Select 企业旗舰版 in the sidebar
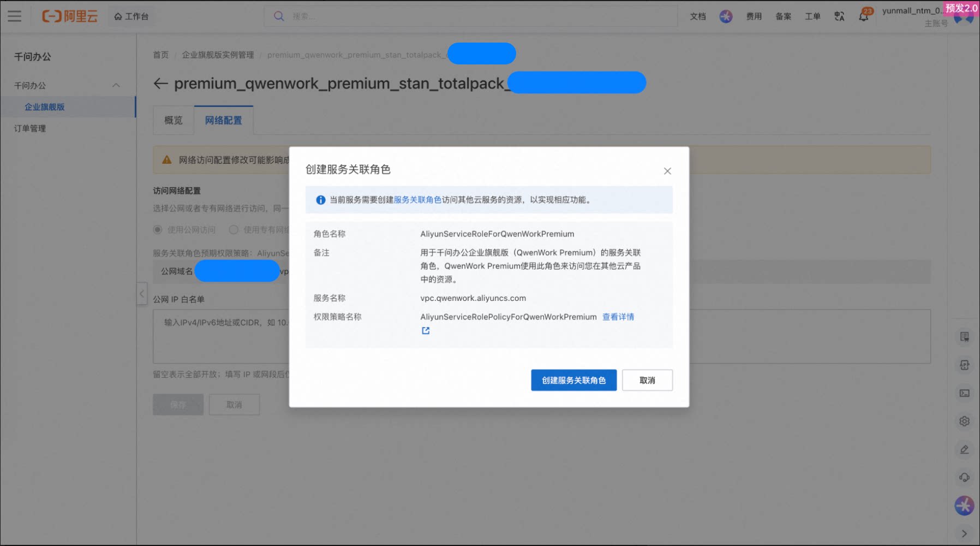The width and height of the screenshot is (980, 546). tap(68, 107)
